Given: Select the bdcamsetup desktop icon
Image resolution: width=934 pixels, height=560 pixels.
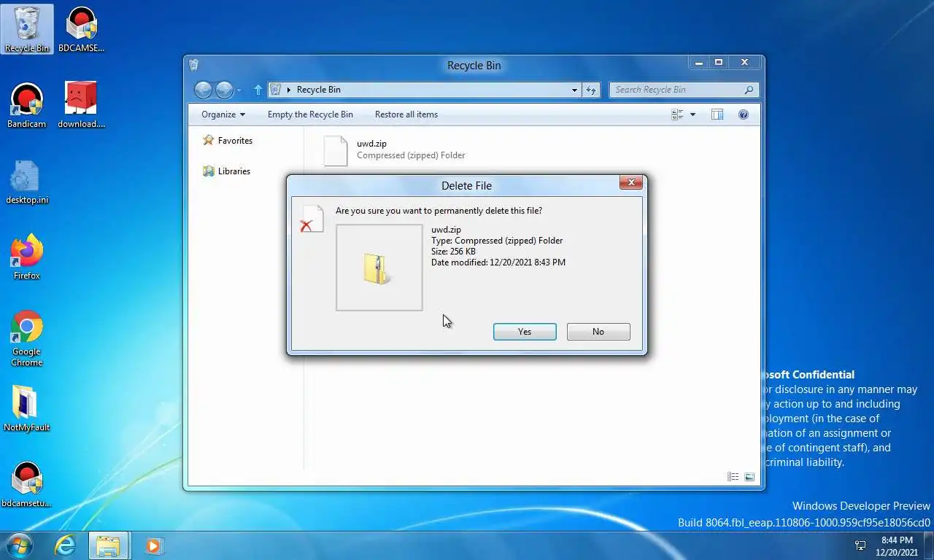Looking at the screenshot, I should [27, 485].
